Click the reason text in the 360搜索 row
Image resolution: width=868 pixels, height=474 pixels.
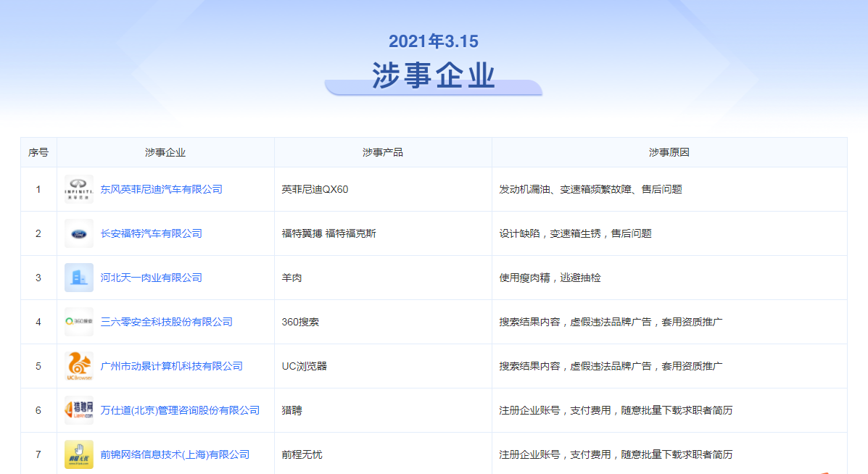point(611,322)
